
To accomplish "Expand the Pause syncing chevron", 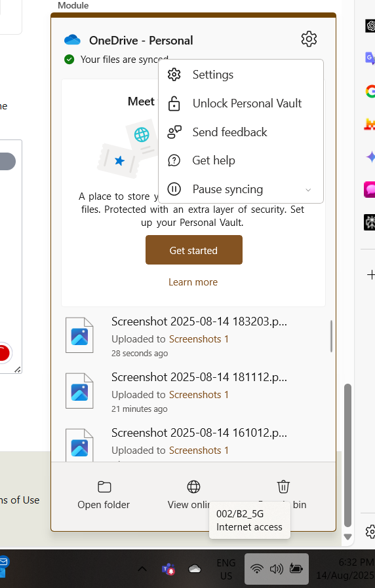I will click(x=308, y=190).
